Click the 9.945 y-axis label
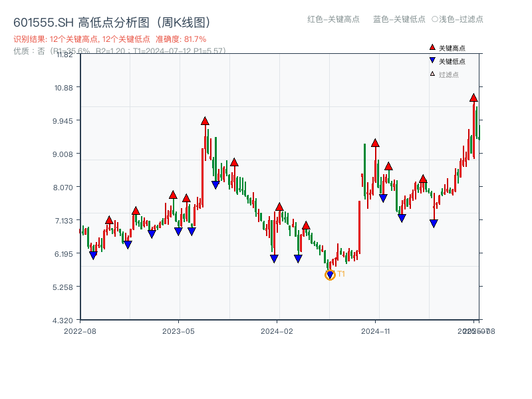The height and width of the screenshot is (399, 532). point(63,121)
